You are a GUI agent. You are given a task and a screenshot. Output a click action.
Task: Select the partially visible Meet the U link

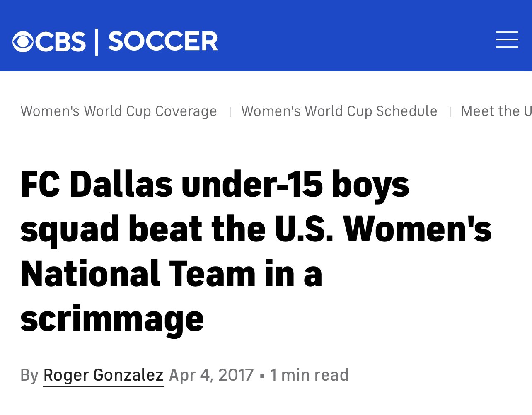(496, 111)
